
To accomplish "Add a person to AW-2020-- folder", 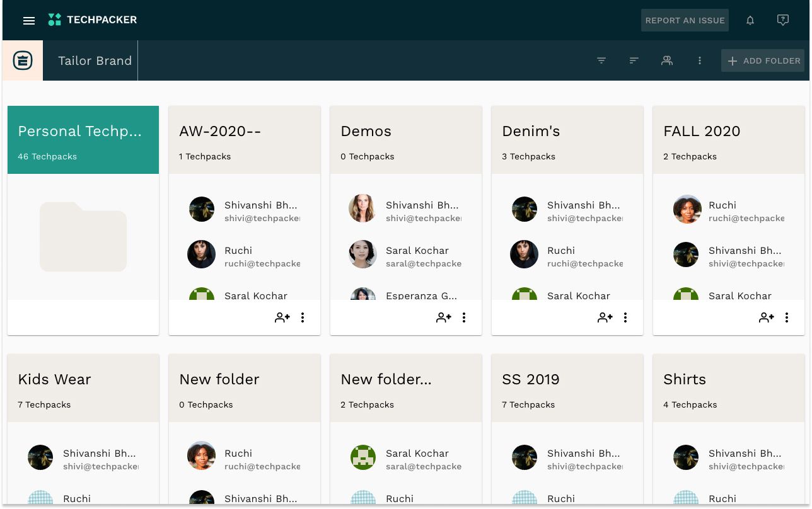I will click(x=282, y=317).
